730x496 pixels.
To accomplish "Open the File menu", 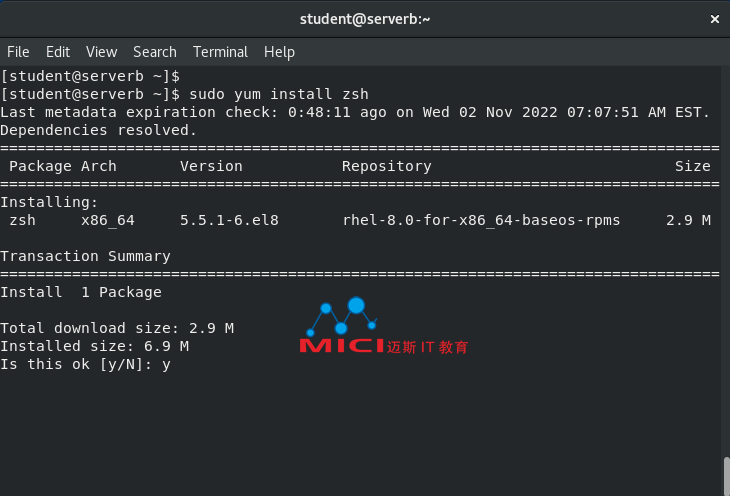I will pos(18,52).
